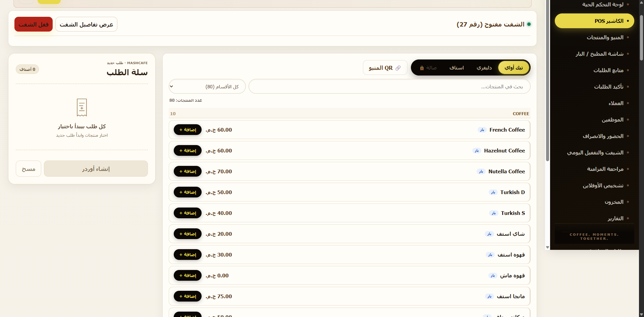Image resolution: width=644 pixels, height=317 pixels.
Task: Open شاشة المطبخ / البار in sidebar
Action: click(594, 54)
